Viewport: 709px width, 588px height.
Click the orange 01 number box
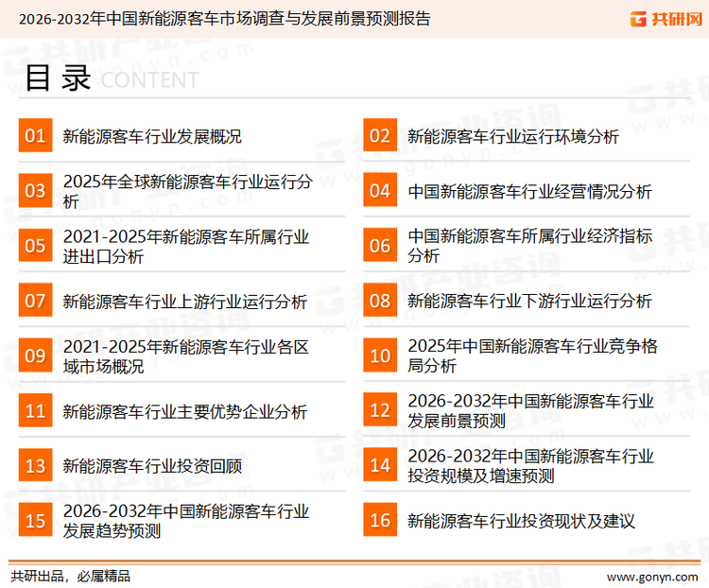[x=35, y=135]
